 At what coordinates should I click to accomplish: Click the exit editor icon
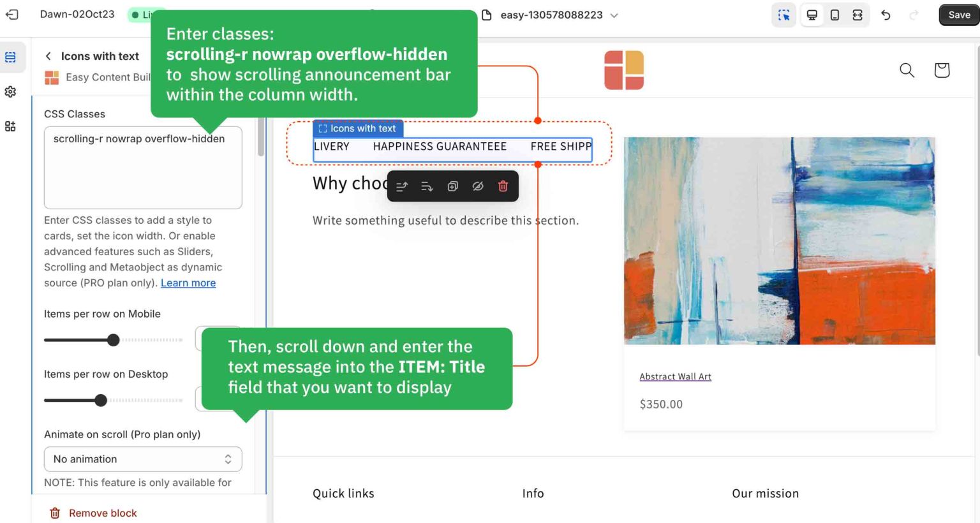tap(12, 15)
